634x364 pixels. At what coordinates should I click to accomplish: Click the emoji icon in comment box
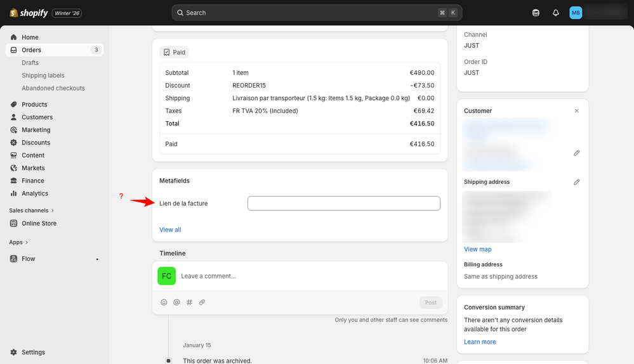pyautogui.click(x=164, y=302)
